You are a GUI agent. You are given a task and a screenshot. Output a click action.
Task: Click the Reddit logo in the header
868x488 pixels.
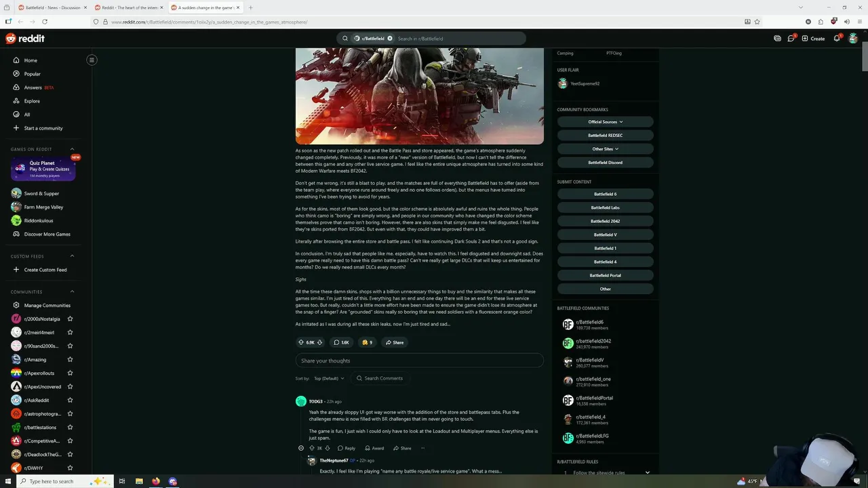25,39
